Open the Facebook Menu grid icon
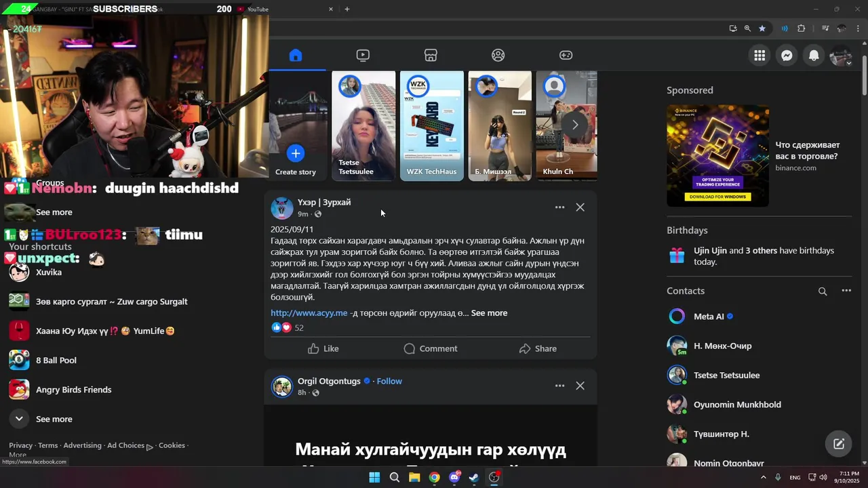The height and width of the screenshot is (488, 868). pyautogui.click(x=759, y=56)
